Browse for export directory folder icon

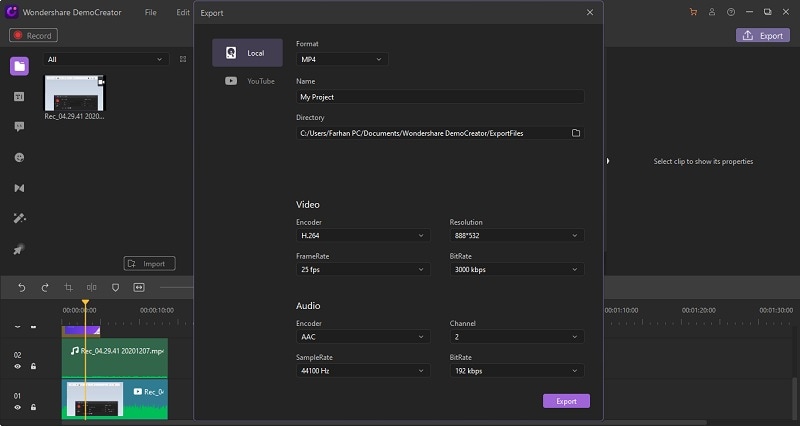(x=576, y=132)
